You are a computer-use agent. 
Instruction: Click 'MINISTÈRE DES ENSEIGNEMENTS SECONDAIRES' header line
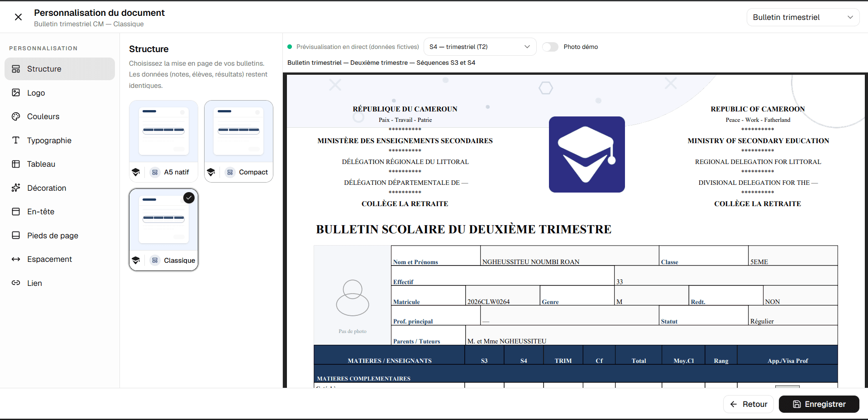(405, 141)
